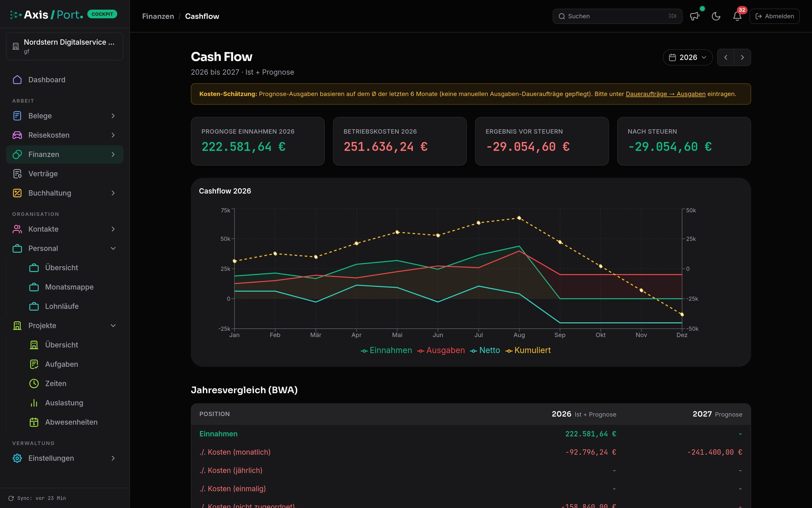Click the Projekte building icon
The height and width of the screenshot is (508, 812).
tap(17, 326)
